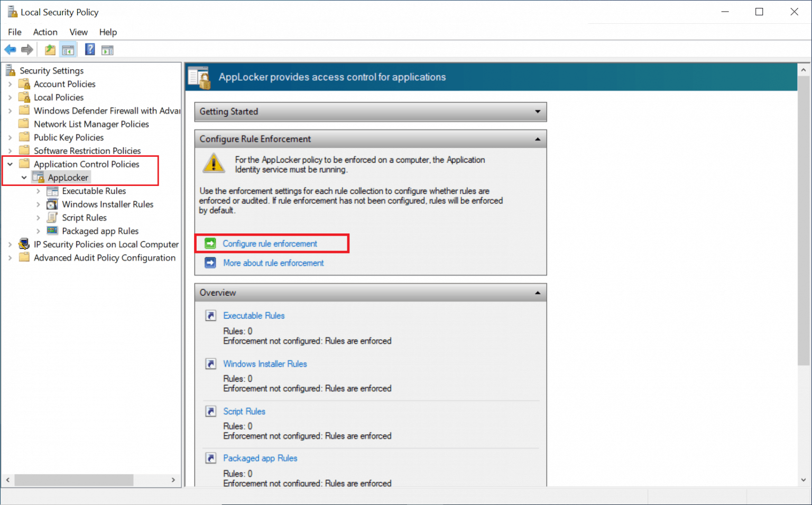The height and width of the screenshot is (505, 812).
Task: Expand the Getting Started section
Action: [538, 111]
